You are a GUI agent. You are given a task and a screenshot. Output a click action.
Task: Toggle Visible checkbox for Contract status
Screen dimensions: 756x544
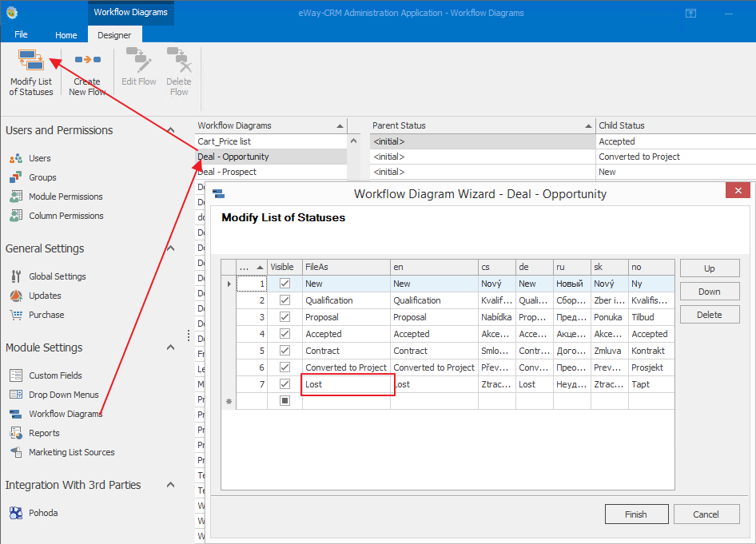tap(285, 351)
